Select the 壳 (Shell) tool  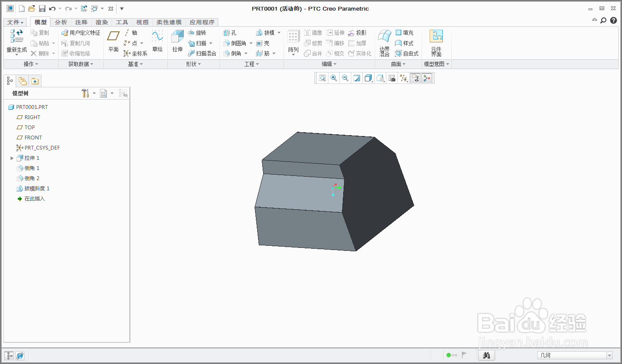tap(263, 43)
